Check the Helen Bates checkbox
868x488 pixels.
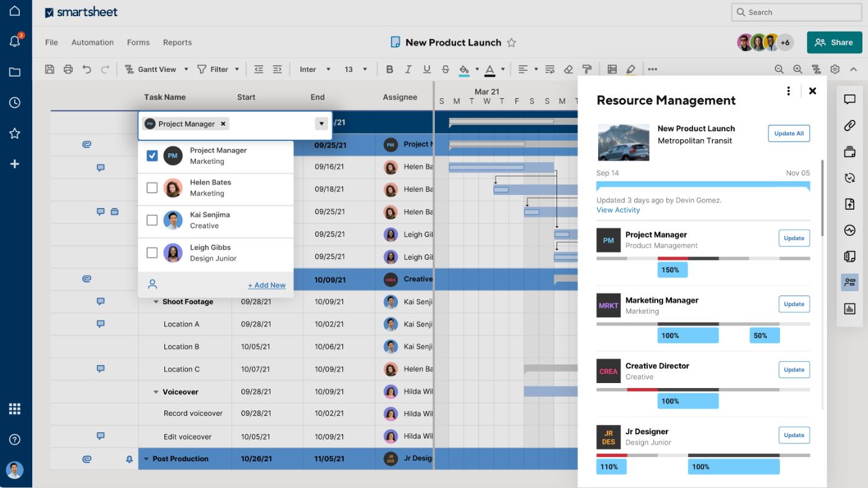pyautogui.click(x=152, y=188)
